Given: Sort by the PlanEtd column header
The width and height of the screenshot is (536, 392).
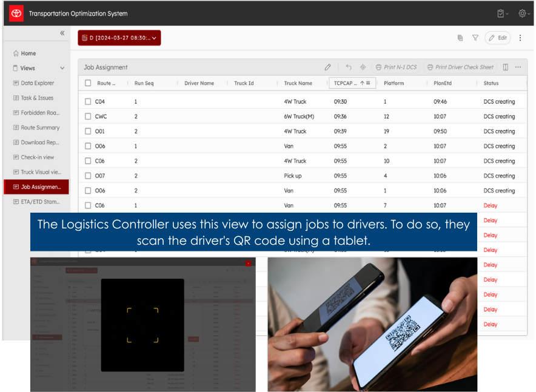Looking at the screenshot, I should pyautogui.click(x=443, y=83).
